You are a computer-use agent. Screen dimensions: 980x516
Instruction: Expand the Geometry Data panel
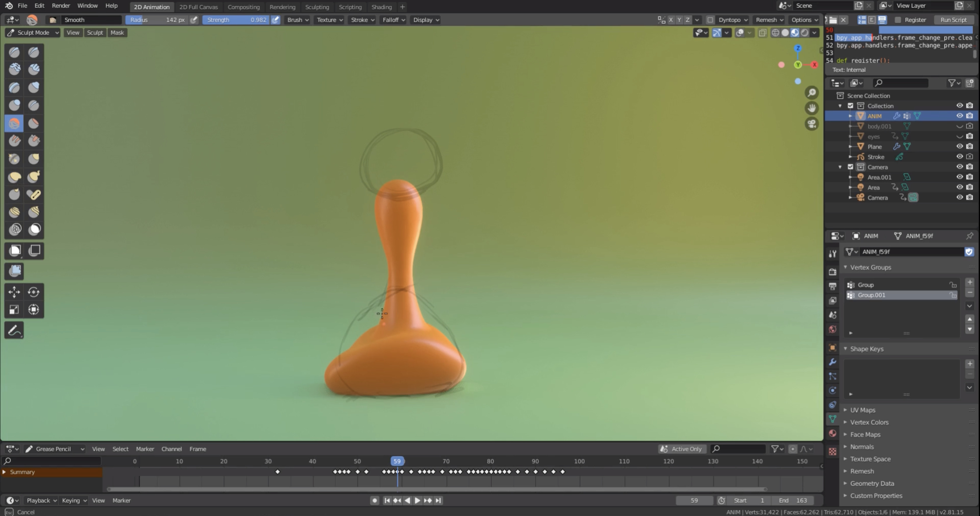(x=871, y=483)
